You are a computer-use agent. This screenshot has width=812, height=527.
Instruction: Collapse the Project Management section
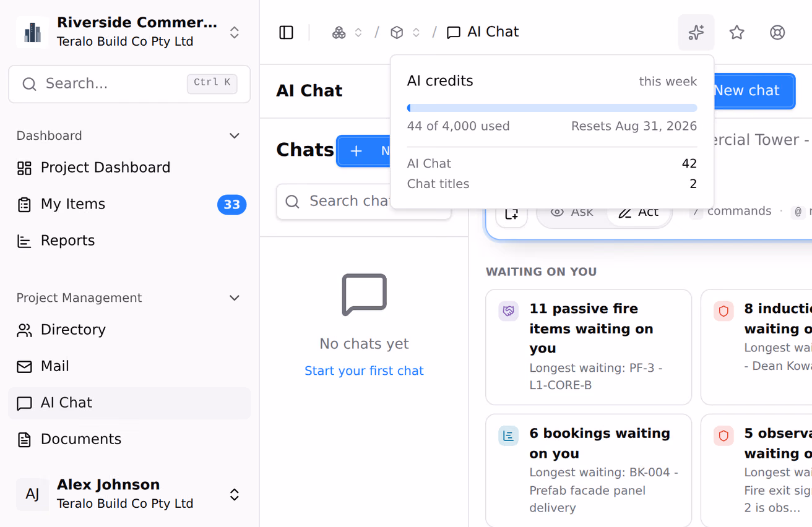[x=235, y=298]
